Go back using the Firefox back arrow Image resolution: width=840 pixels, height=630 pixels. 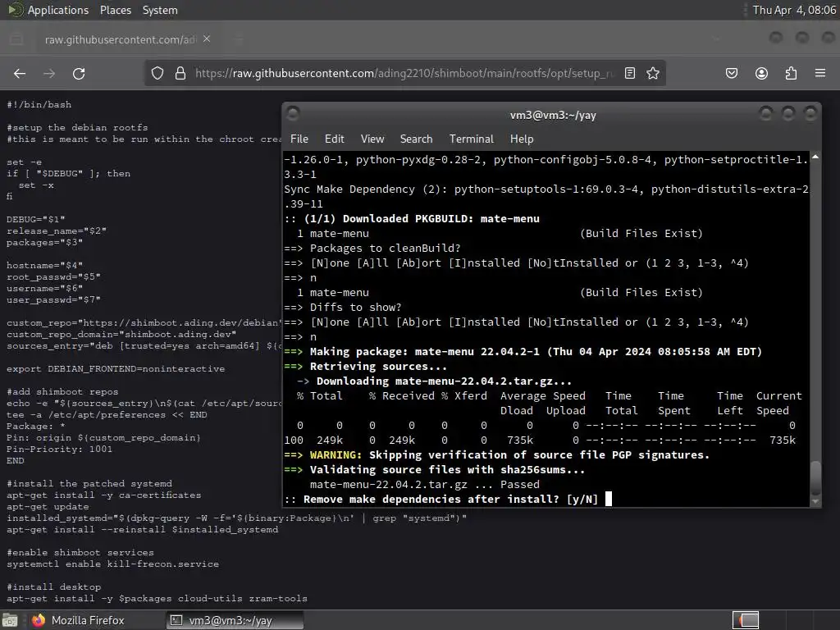[x=20, y=73]
